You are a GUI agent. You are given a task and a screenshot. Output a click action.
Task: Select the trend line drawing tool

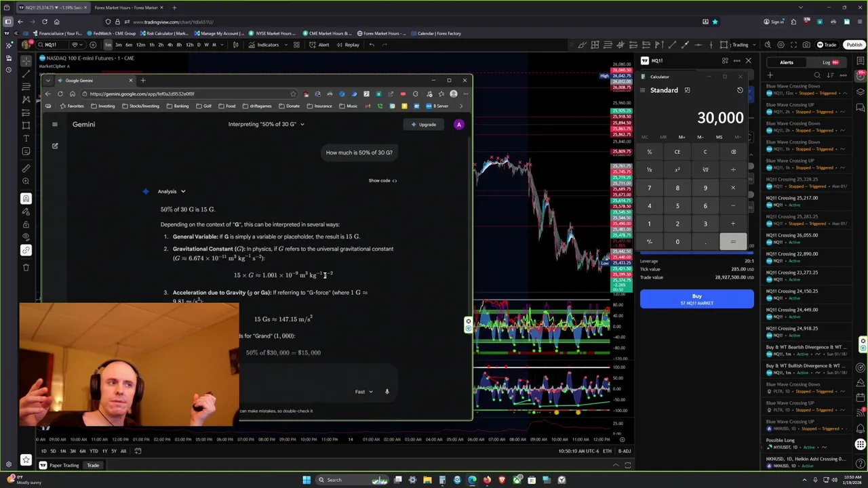coord(26,74)
